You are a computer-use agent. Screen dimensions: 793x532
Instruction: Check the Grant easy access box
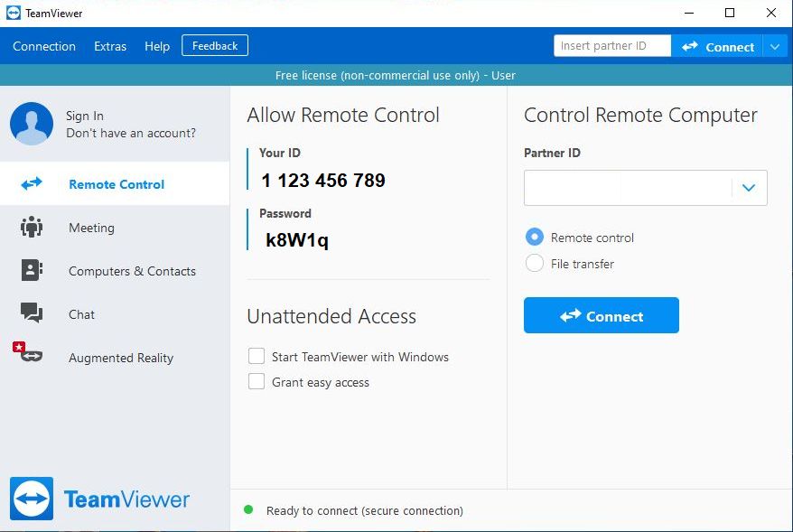tap(257, 382)
